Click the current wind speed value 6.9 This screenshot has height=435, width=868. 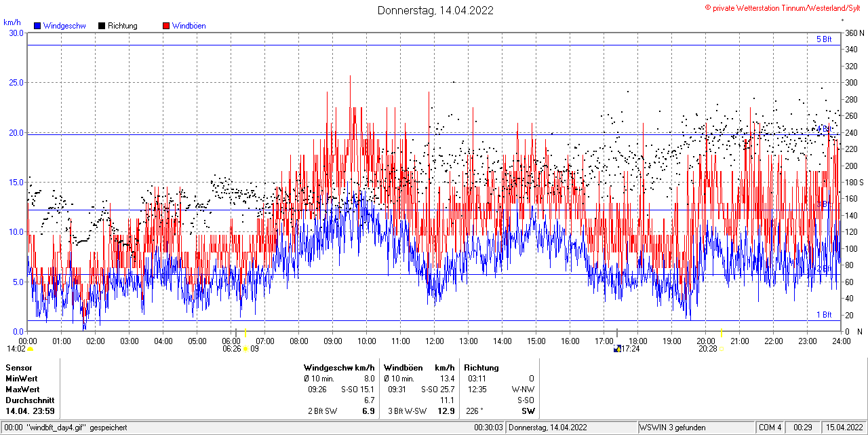pyautogui.click(x=369, y=411)
